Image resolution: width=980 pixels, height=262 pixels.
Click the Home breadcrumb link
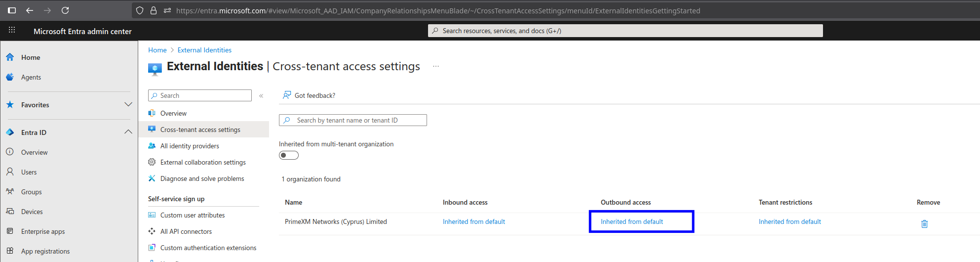157,50
